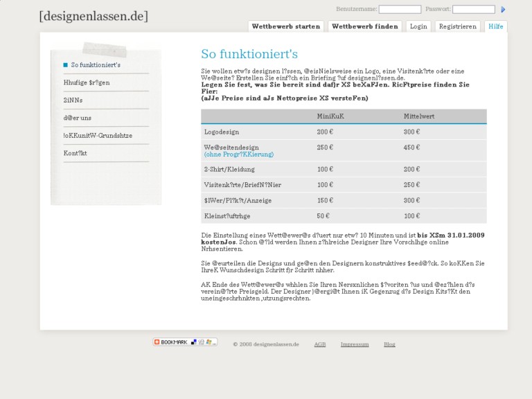Focus the Passwort input field

(x=473, y=9)
